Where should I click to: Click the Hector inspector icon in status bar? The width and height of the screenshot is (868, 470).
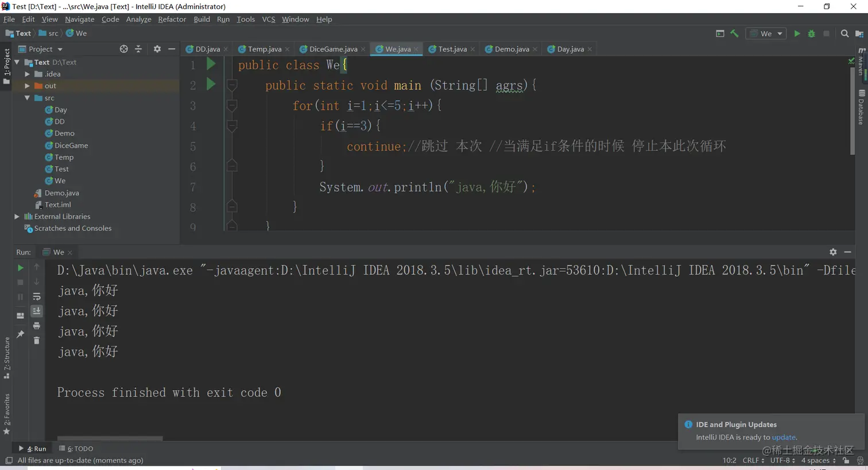point(860,461)
